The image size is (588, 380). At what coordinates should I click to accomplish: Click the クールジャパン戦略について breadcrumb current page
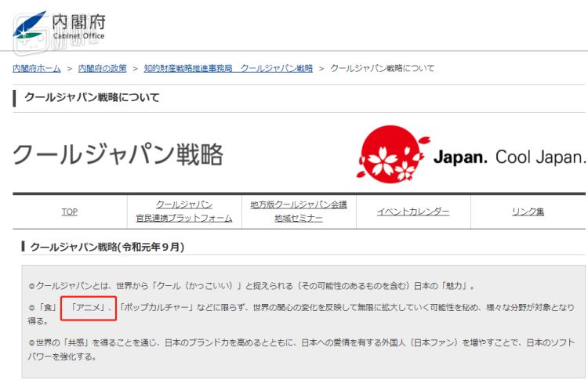point(382,69)
